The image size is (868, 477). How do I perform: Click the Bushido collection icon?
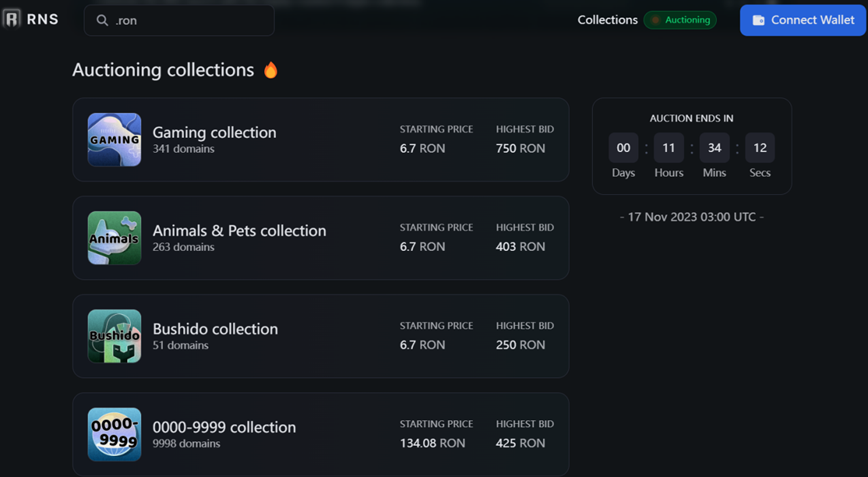pos(114,336)
